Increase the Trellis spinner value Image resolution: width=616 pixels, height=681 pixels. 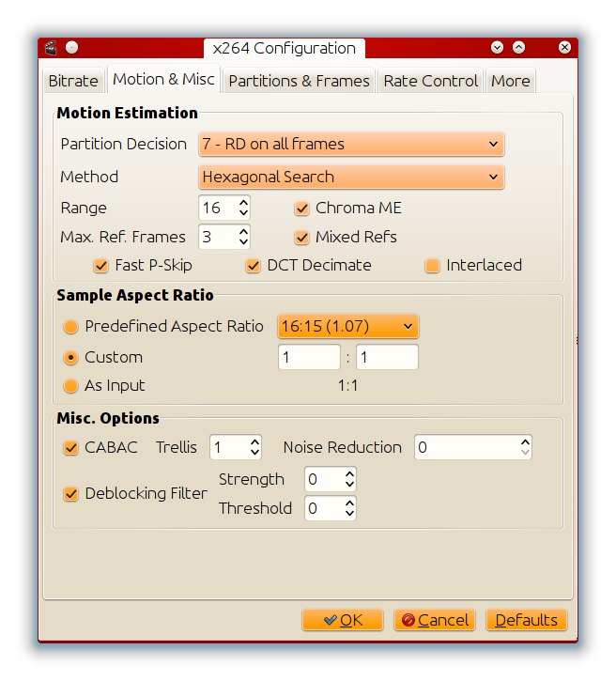255,442
